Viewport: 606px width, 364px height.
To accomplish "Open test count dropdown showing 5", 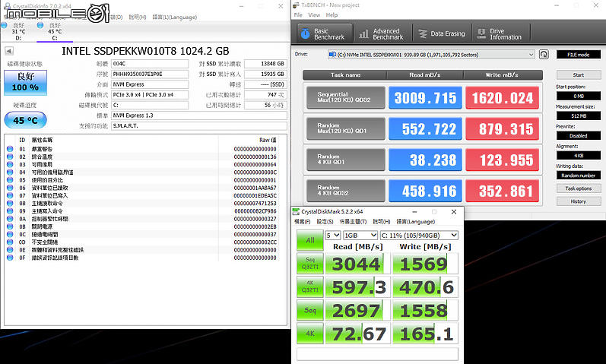I will coord(332,235).
